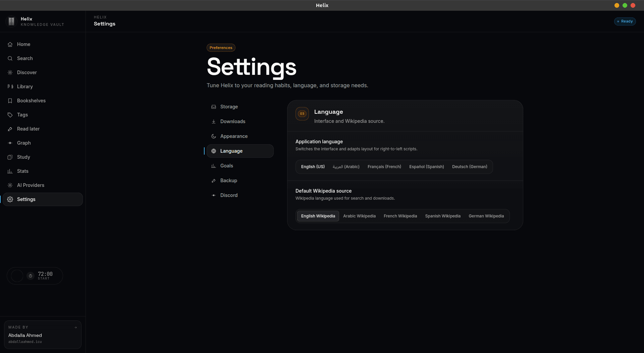Switch default source to Spanish Wikipedia
Screen dimensions: 644x353
point(443,216)
